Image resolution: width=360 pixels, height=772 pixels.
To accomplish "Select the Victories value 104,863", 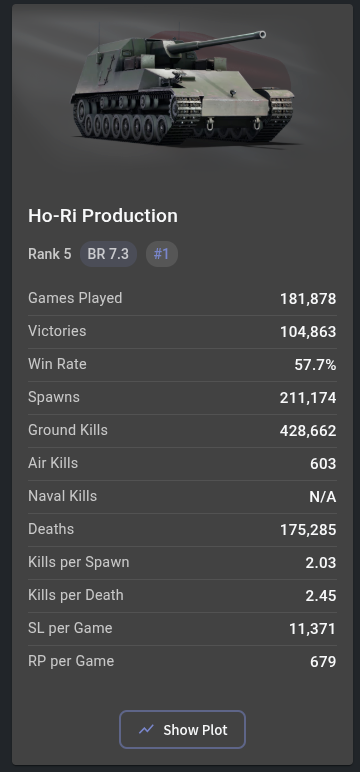I will (308, 332).
